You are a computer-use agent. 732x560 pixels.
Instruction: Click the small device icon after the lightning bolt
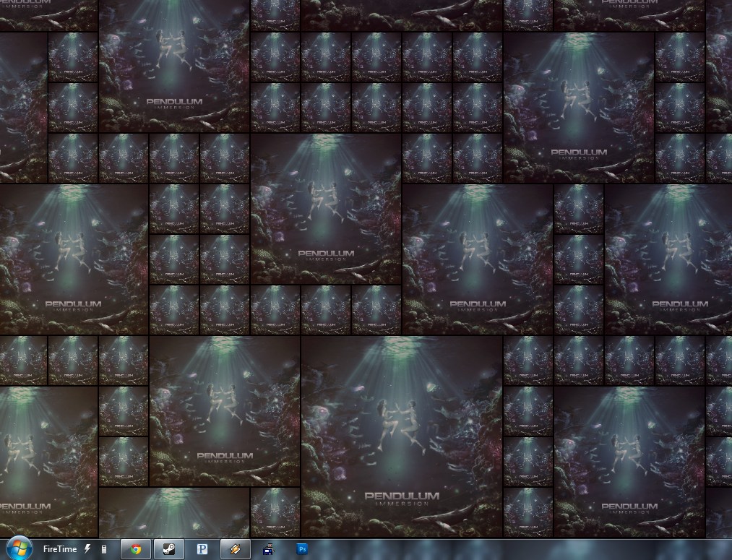point(104,549)
